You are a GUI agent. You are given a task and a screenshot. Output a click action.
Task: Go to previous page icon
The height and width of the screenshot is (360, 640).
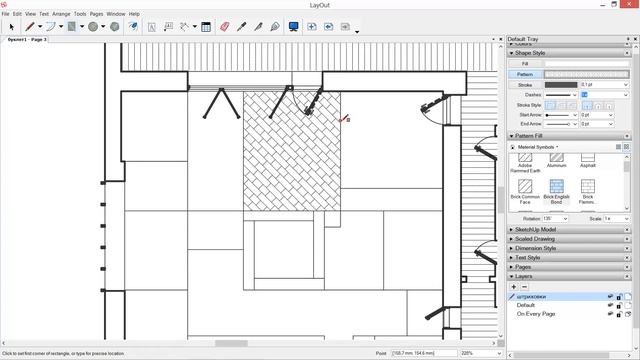tap(329, 27)
